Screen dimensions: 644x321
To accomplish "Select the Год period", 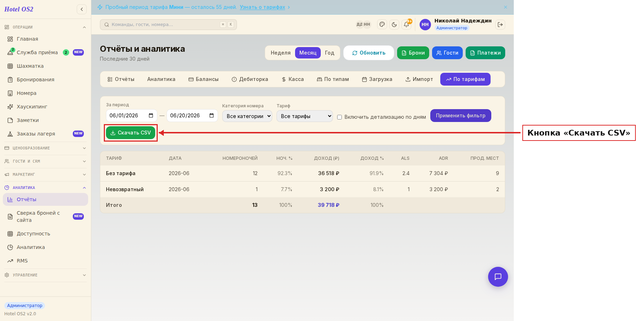I will point(330,53).
